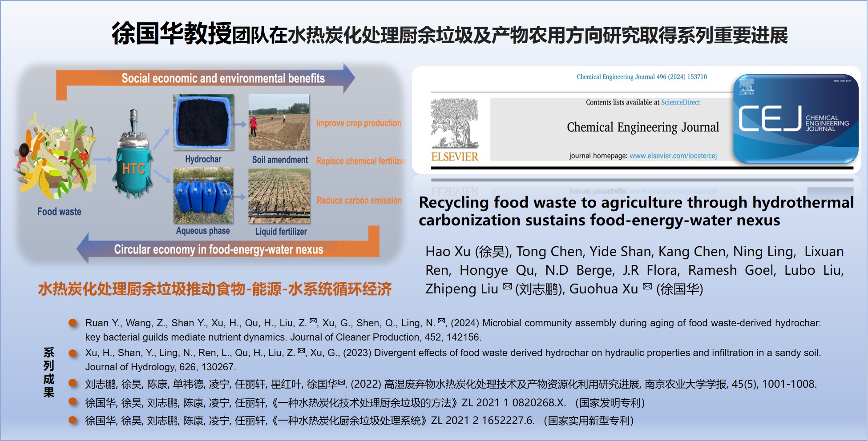Open the ScienceDirect link
This screenshot has width=868, height=441.
(x=680, y=102)
